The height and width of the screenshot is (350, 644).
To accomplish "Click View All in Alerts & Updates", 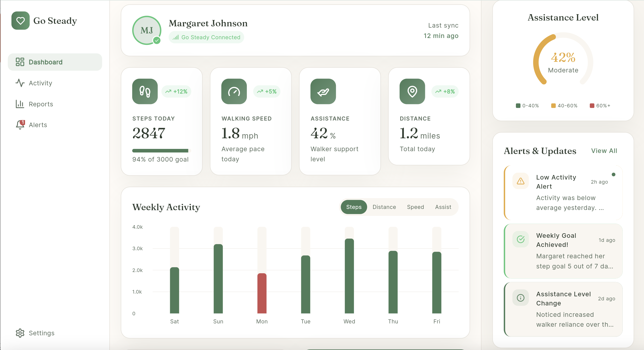I will 604,151.
